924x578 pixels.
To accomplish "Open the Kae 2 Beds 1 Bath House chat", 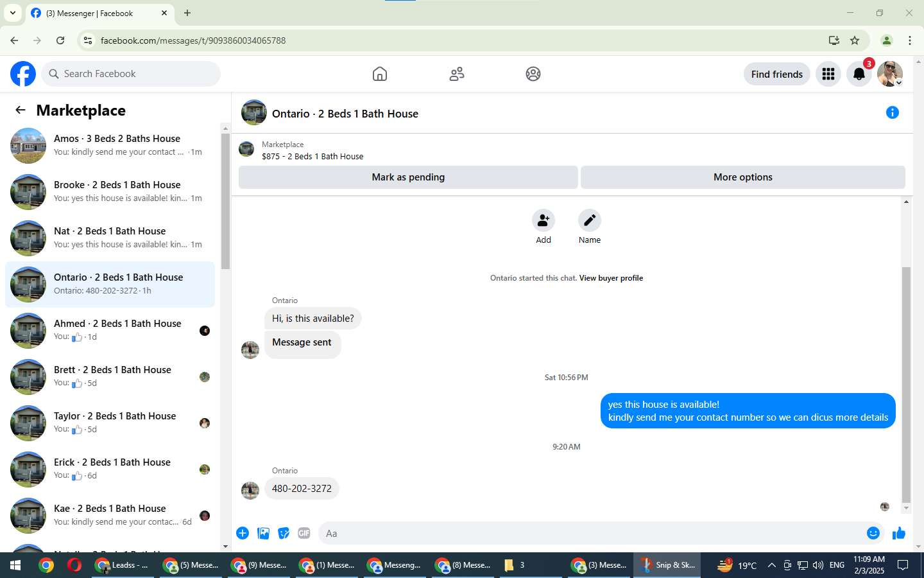I will point(110,516).
